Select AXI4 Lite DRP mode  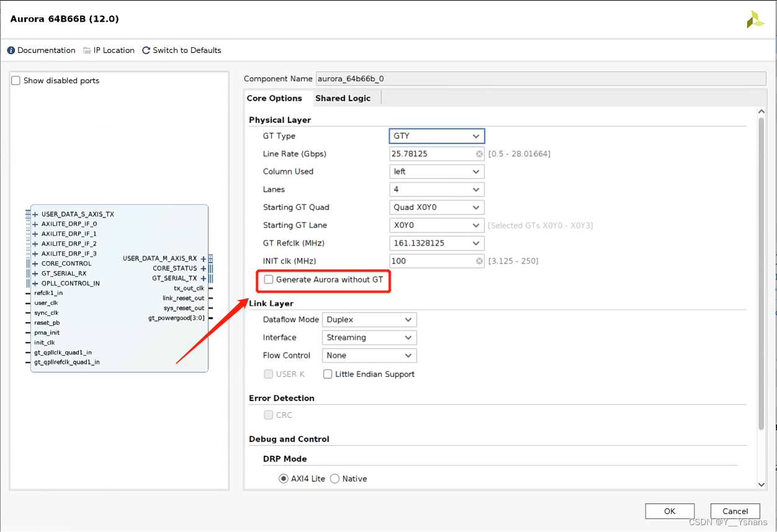click(283, 479)
